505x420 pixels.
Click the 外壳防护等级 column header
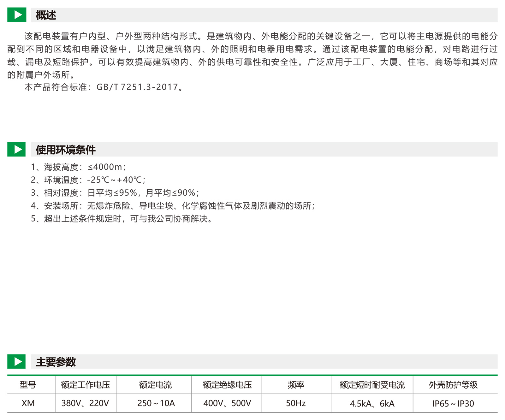pyautogui.click(x=453, y=385)
